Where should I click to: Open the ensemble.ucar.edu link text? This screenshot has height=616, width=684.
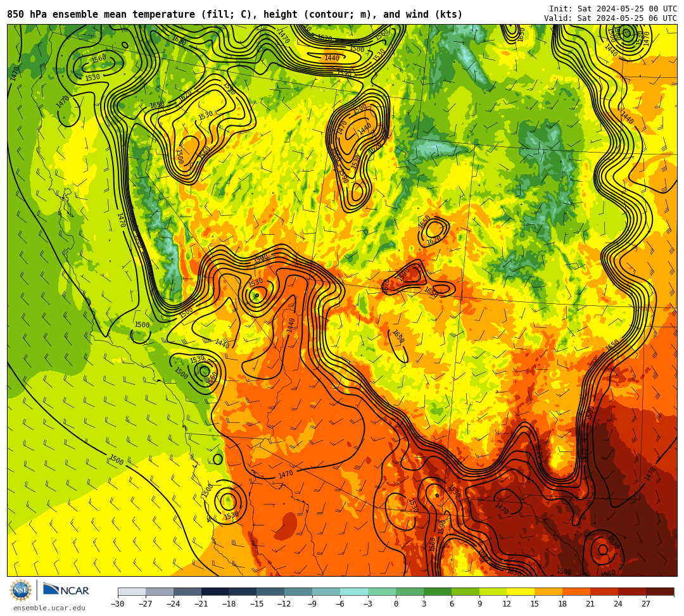point(49,608)
